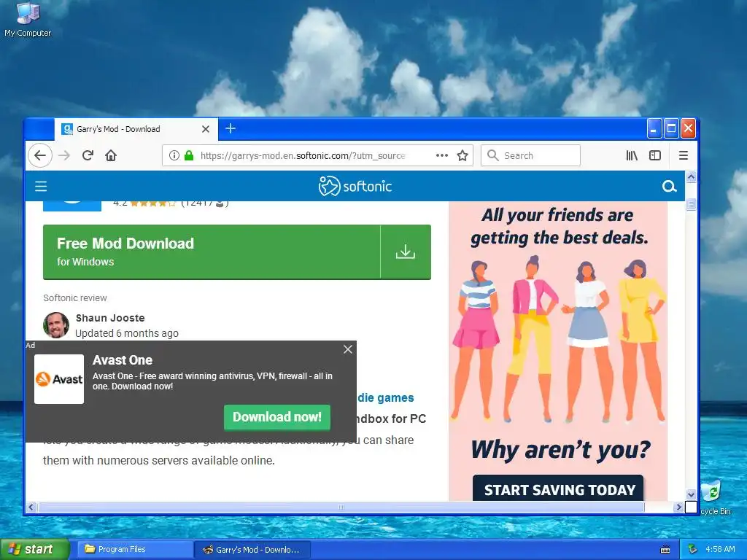747x560 pixels.
Task: Go back with the browser back arrow
Action: click(x=40, y=156)
